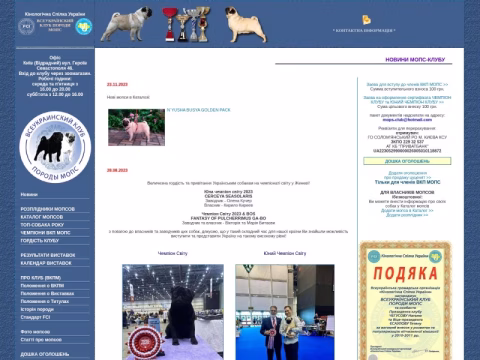Click the red 23.11.2023 news date

[117, 85]
